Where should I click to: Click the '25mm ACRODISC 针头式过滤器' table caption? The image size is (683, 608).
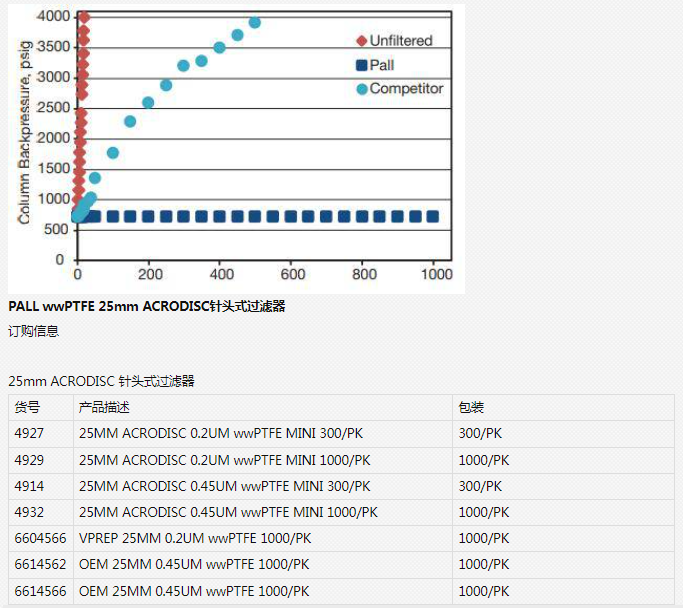(x=101, y=381)
